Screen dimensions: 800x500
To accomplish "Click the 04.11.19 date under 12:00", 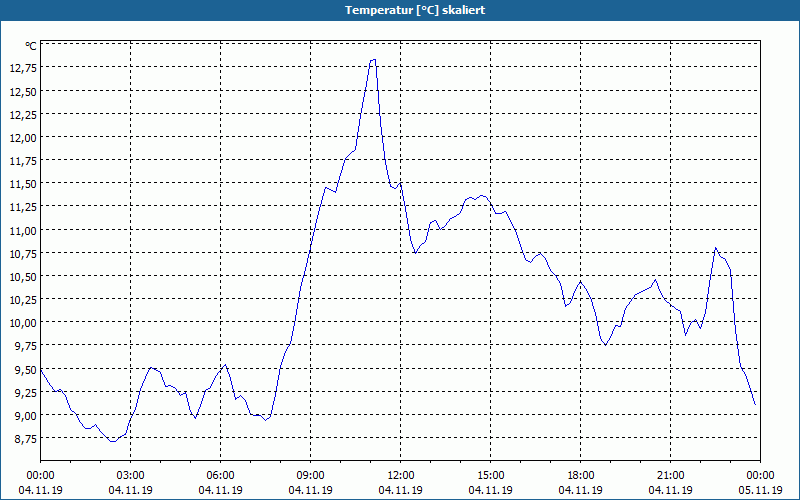I will 401,490.
